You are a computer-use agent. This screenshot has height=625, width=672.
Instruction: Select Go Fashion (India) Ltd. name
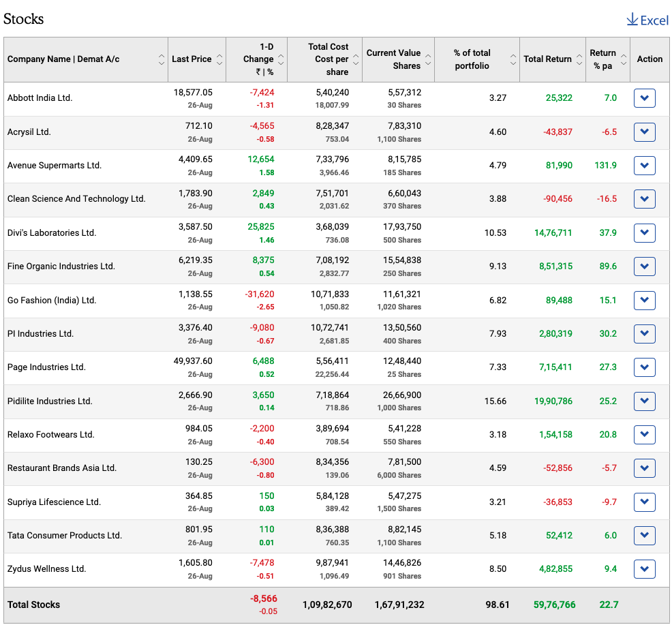[52, 300]
